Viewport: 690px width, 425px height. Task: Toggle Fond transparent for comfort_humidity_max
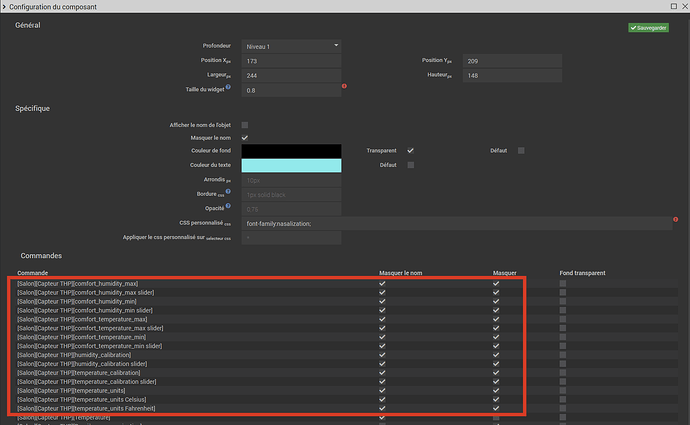(x=563, y=283)
